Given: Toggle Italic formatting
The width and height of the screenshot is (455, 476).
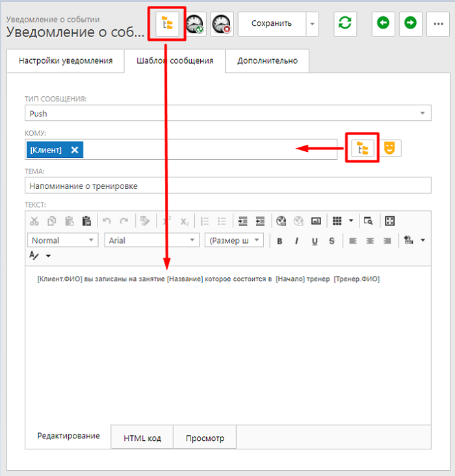Looking at the screenshot, I should click(296, 241).
